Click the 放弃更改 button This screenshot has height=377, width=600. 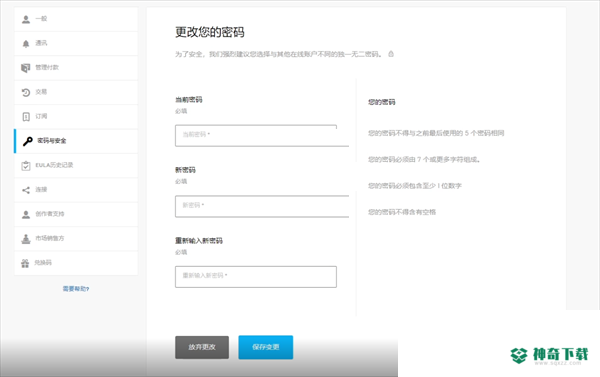tap(202, 347)
